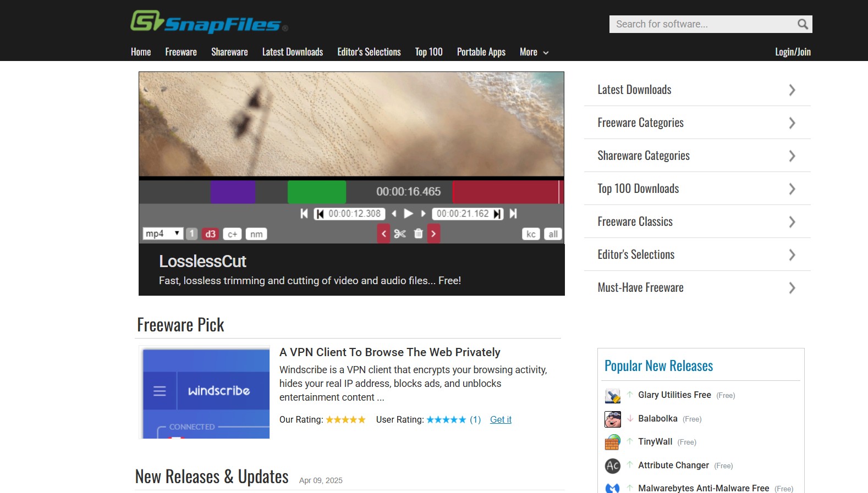
Task: Open the Editor's Selections nav item
Action: [369, 52]
